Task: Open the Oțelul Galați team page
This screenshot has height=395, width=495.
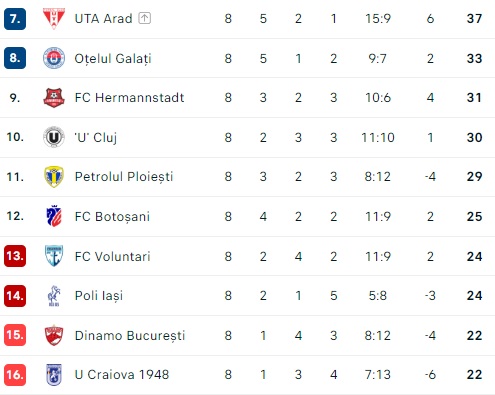Action: [x=113, y=59]
